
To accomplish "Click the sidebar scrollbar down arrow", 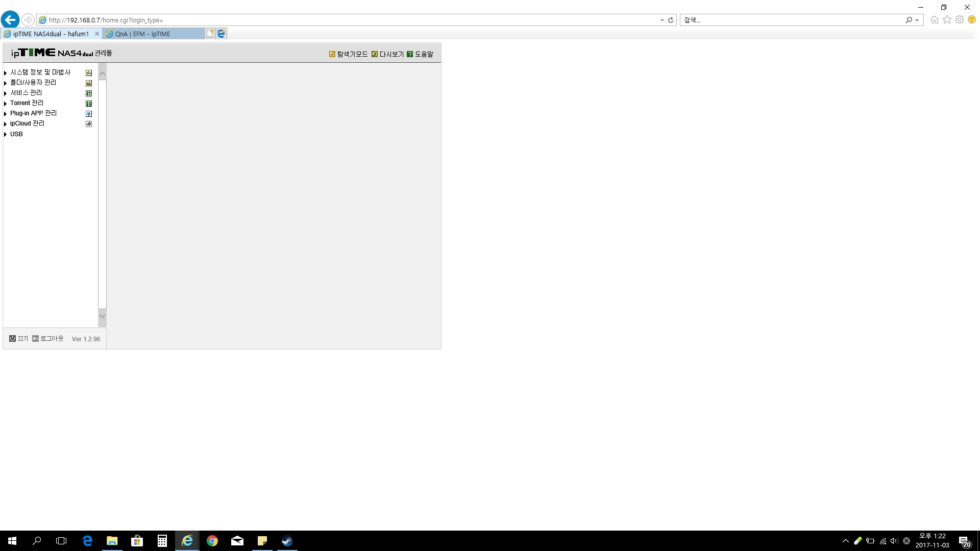I will 102,316.
